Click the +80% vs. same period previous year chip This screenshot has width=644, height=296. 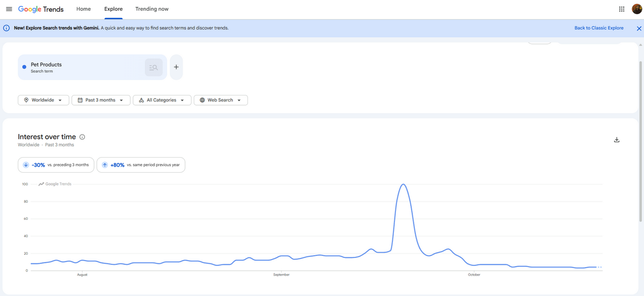[141, 165]
